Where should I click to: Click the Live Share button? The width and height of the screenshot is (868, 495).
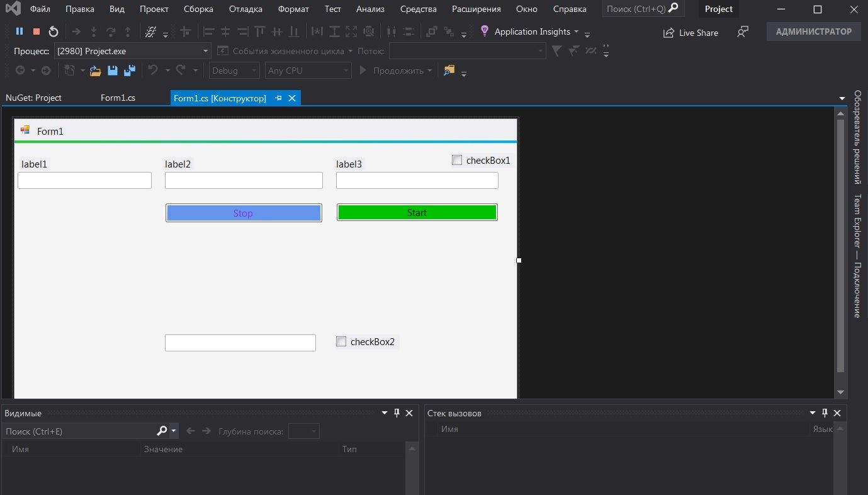click(x=690, y=33)
